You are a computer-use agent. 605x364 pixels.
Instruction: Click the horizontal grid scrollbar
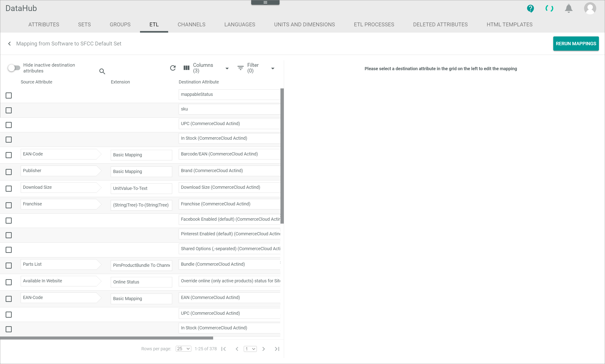(106, 338)
